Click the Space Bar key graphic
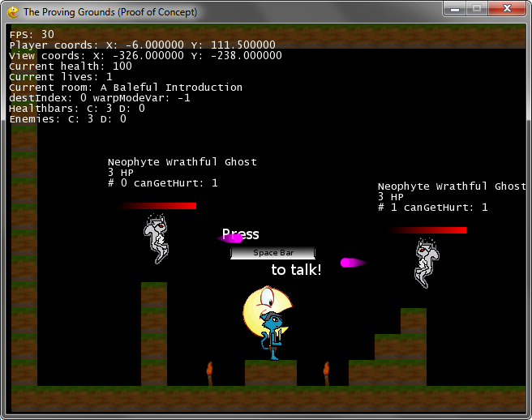The height and width of the screenshot is (420, 532). [x=272, y=253]
